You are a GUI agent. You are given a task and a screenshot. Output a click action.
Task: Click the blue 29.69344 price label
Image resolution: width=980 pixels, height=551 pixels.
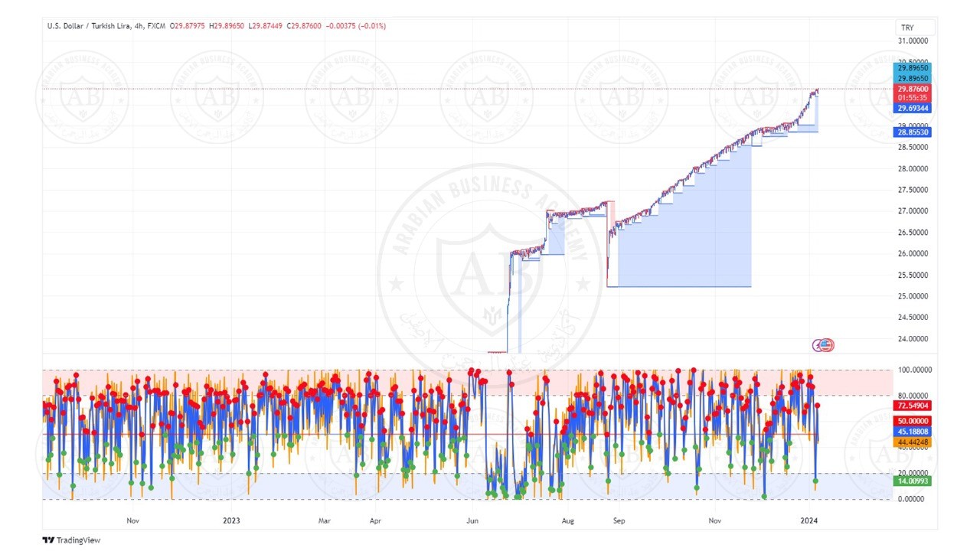(913, 109)
